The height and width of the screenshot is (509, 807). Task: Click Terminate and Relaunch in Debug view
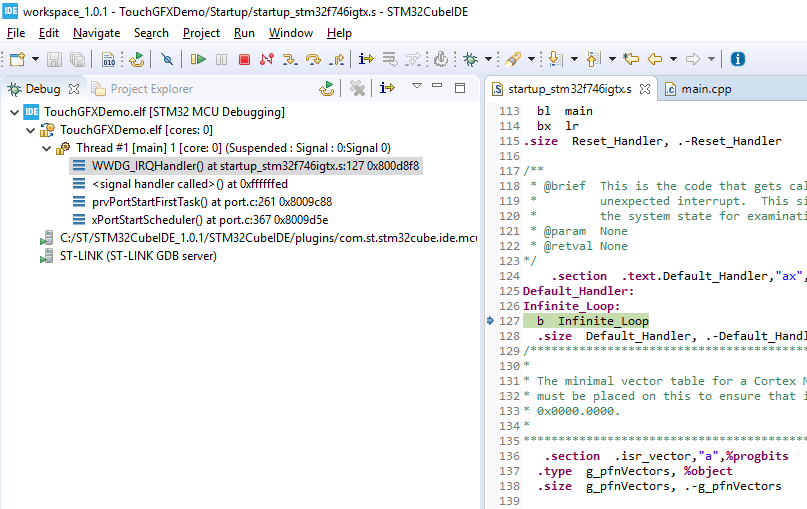(327, 89)
